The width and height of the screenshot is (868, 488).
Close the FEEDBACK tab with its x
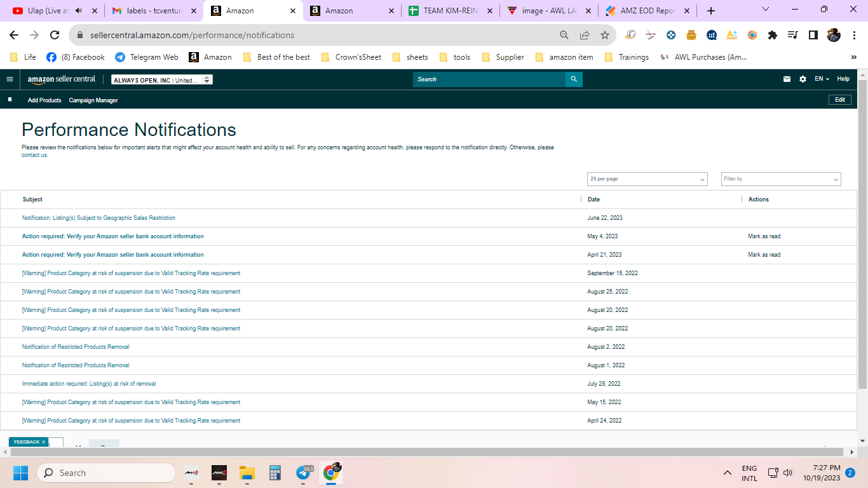click(x=43, y=442)
